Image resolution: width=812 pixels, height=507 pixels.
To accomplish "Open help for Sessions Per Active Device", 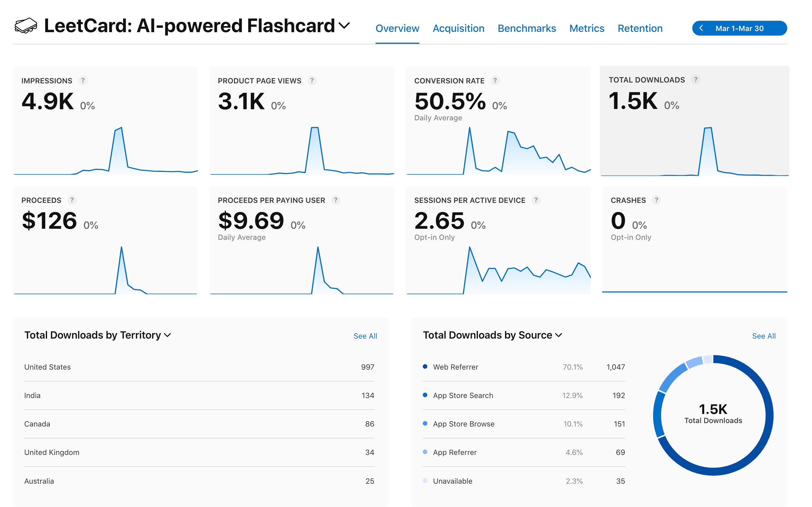I will pyautogui.click(x=536, y=200).
